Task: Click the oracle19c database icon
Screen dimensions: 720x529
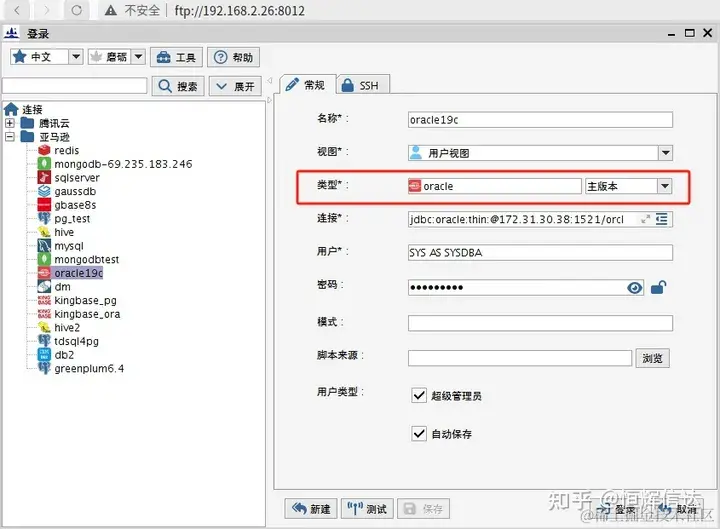Action: tap(44, 273)
